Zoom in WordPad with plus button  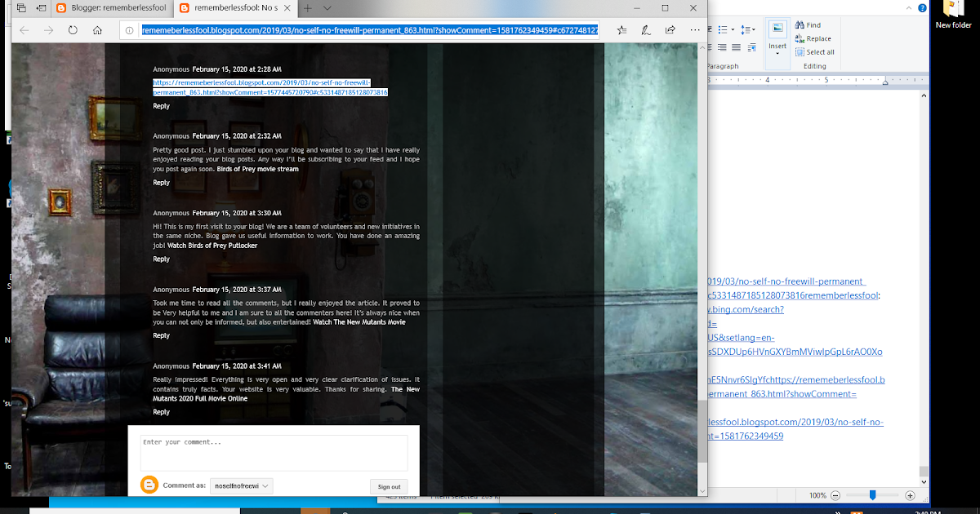click(x=910, y=495)
